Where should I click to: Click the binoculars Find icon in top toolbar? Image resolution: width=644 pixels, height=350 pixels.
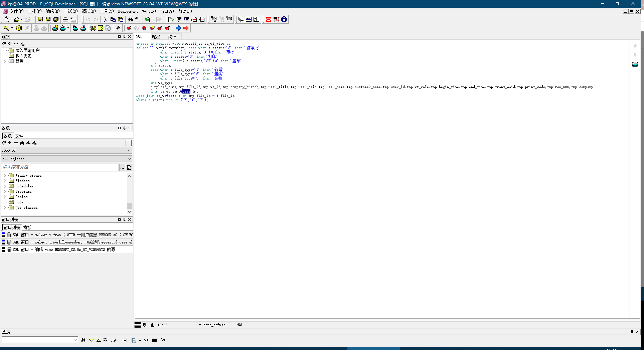(x=130, y=19)
